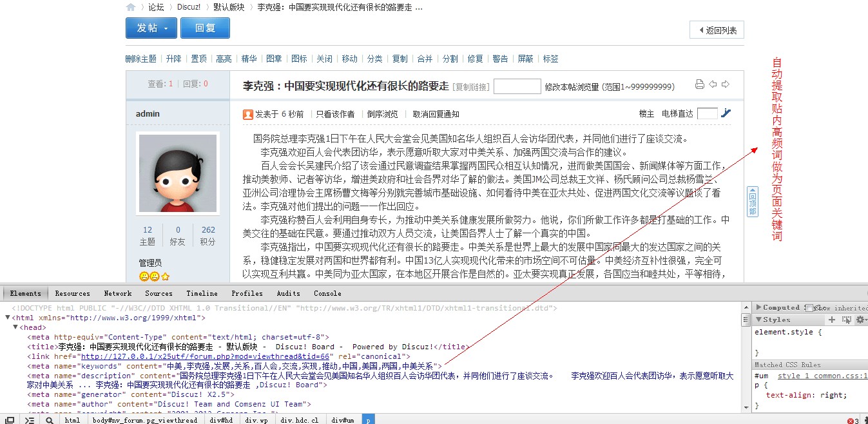Collapse the html node in Elements tree
Screen dimensions: 868x424
coord(8,318)
